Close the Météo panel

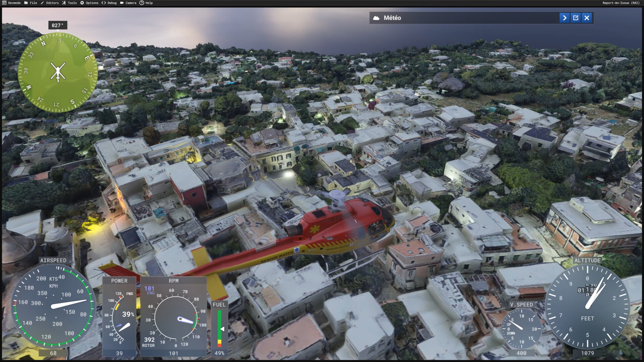point(587,18)
